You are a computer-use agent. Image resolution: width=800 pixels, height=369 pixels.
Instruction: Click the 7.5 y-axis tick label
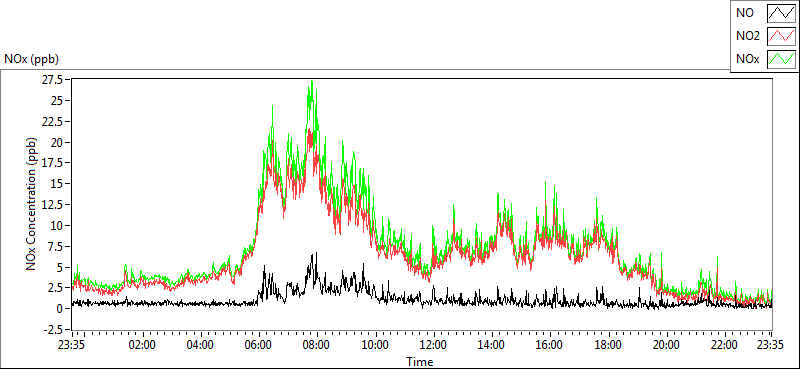point(56,246)
